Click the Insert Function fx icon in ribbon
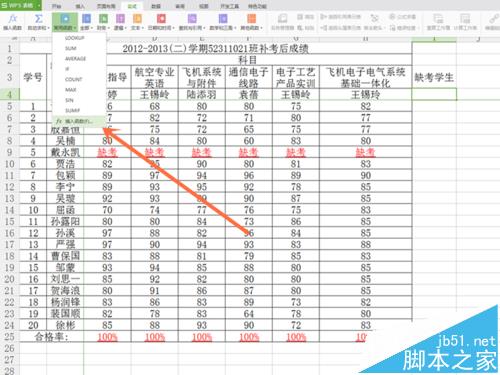Screen dimensions: 500x375 [12, 19]
